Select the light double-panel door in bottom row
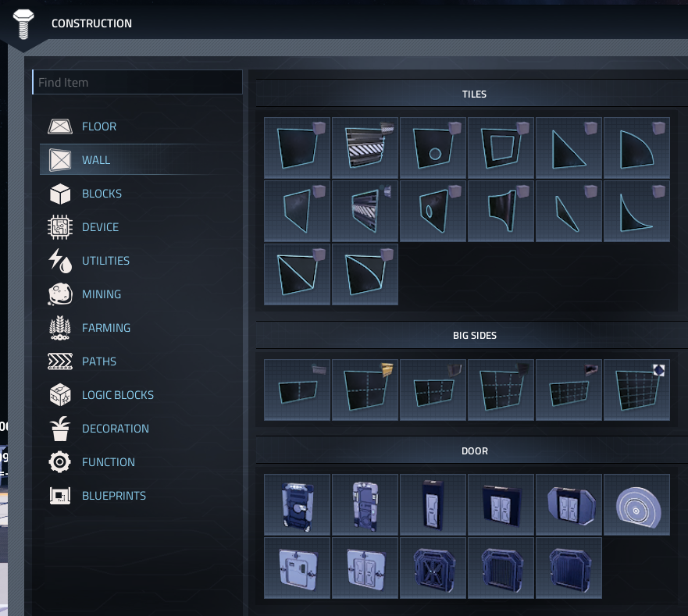 tap(365, 568)
